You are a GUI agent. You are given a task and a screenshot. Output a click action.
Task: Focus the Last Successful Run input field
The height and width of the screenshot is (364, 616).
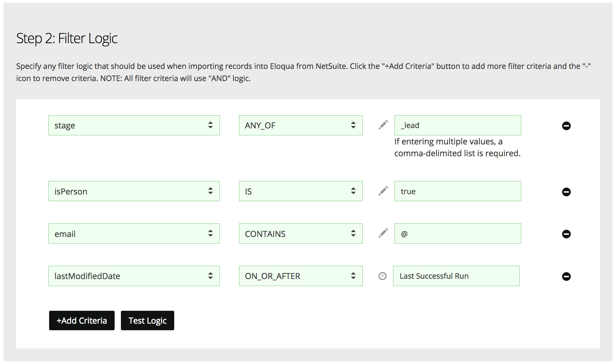tap(456, 276)
